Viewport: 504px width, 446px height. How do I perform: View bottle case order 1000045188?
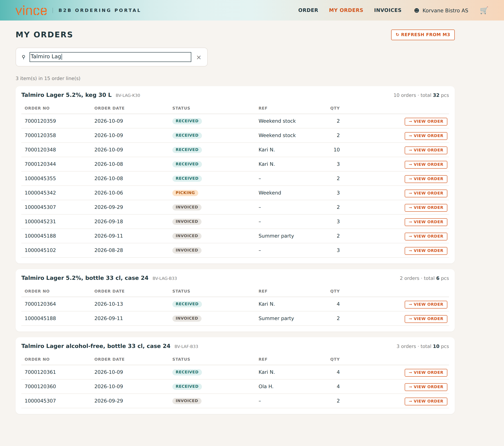pos(426,319)
